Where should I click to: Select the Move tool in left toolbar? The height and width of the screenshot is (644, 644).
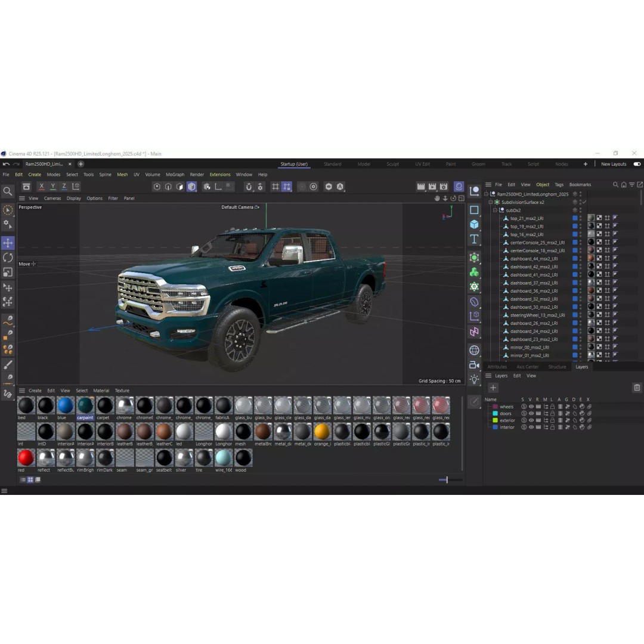8,243
